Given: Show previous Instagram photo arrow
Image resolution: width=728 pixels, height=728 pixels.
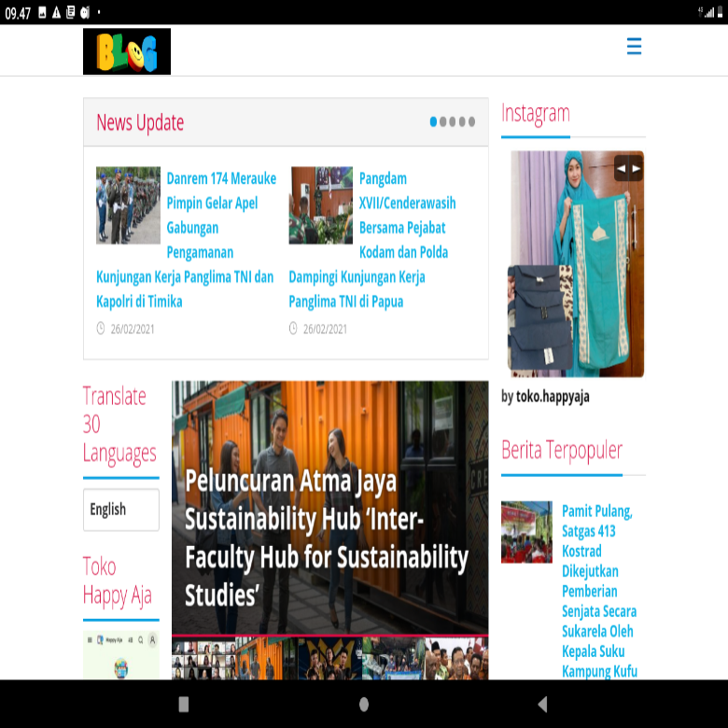Looking at the screenshot, I should [x=622, y=169].
